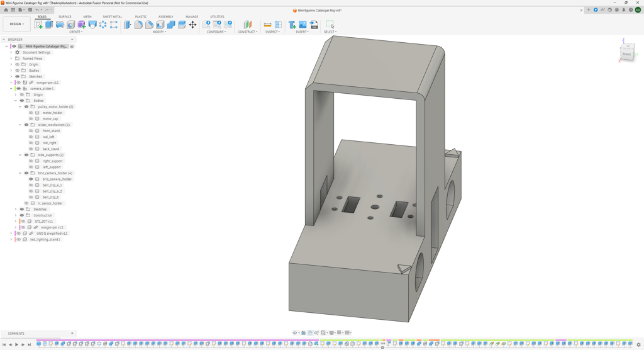Image resolution: width=644 pixels, height=350 pixels.
Task: Click the Orbit navigation icon
Action: pyautogui.click(x=294, y=333)
